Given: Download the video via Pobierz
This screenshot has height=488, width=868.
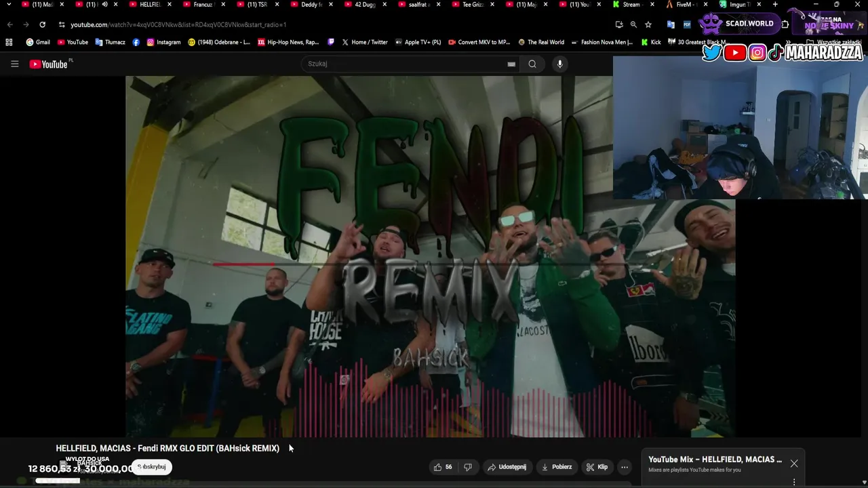Looking at the screenshot, I should point(556,467).
